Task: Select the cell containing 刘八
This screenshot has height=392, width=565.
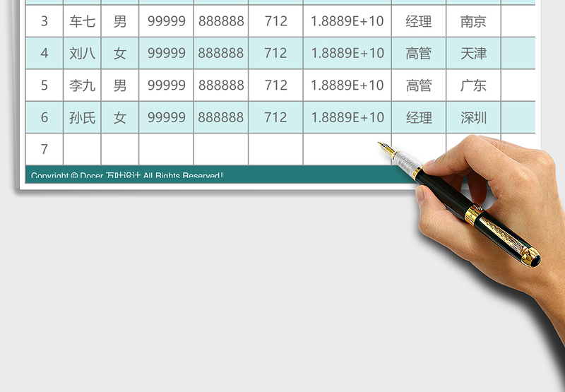Action: click(x=82, y=53)
